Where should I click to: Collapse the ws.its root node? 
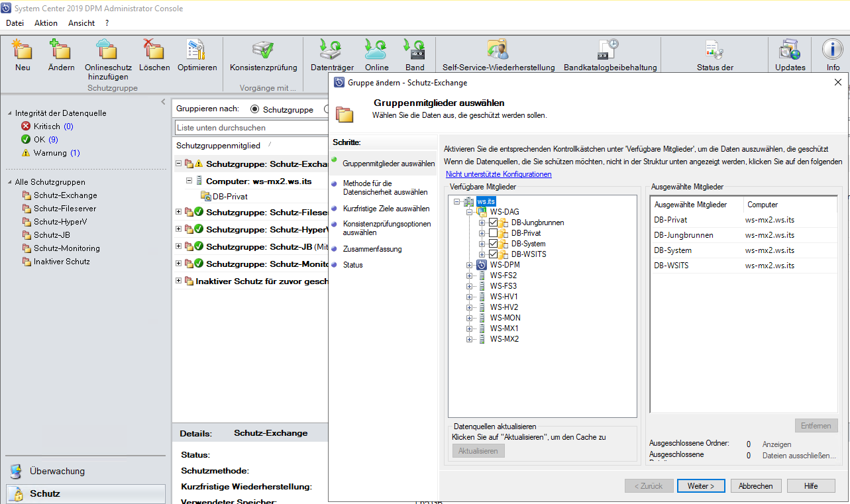tap(458, 201)
